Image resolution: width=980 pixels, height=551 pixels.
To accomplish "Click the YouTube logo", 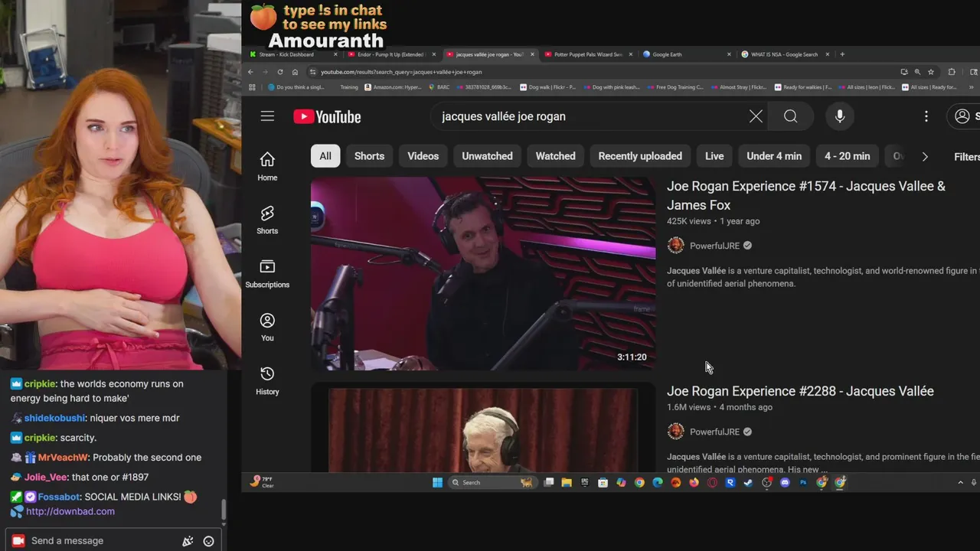I will 327,116.
